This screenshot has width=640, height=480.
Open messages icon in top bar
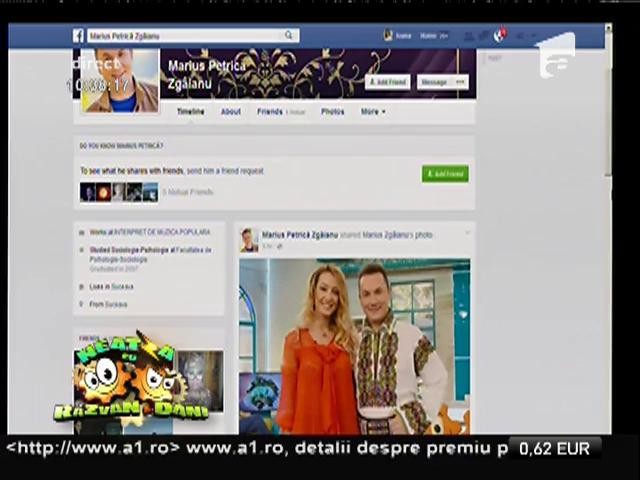[x=484, y=36]
